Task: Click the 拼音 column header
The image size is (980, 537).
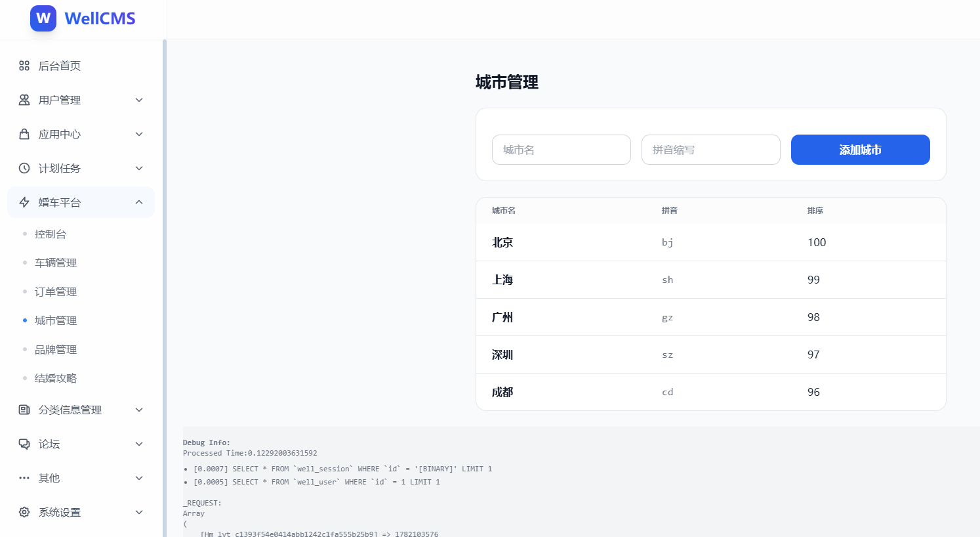Action: tap(669, 211)
